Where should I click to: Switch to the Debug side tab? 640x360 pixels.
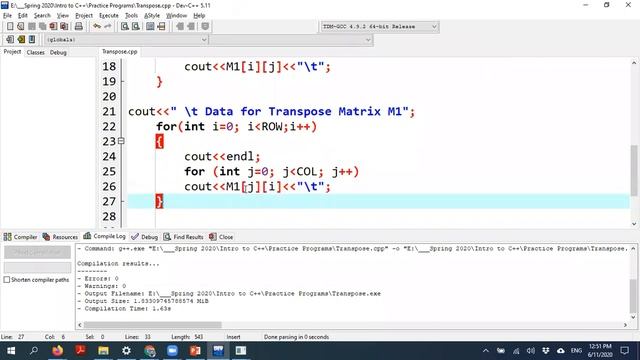coord(58,52)
